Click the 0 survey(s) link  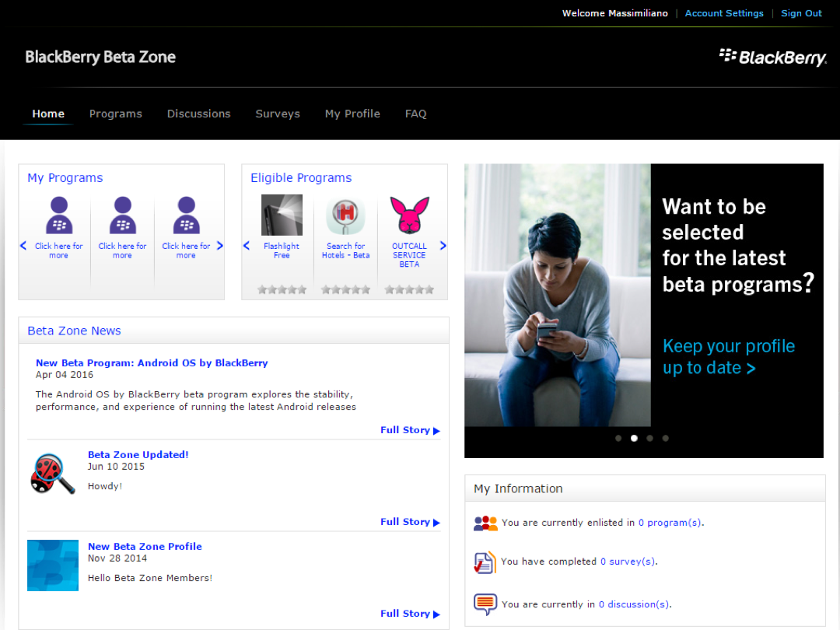628,562
